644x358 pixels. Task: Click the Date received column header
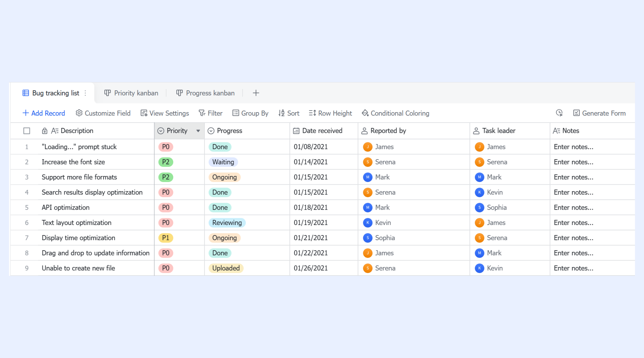324,131
